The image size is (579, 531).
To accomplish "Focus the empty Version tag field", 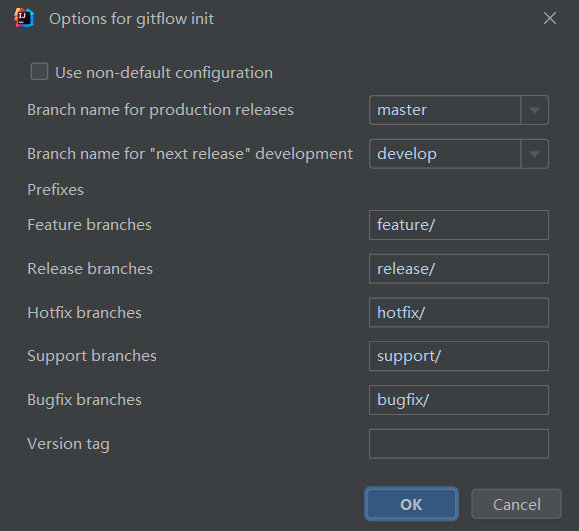I will click(459, 444).
